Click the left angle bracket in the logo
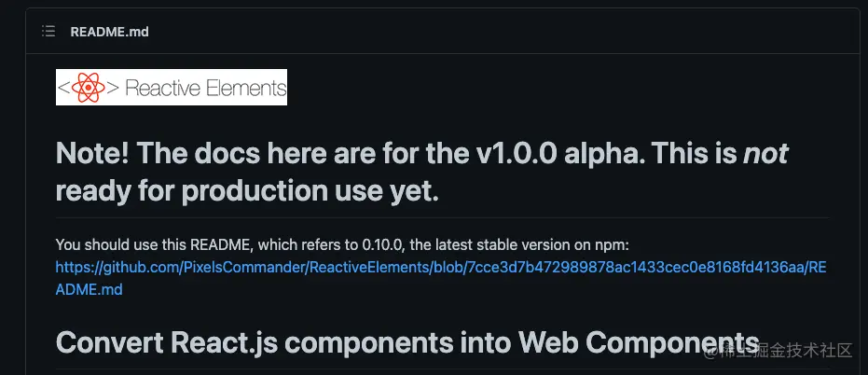The width and height of the screenshot is (868, 375). [63, 88]
